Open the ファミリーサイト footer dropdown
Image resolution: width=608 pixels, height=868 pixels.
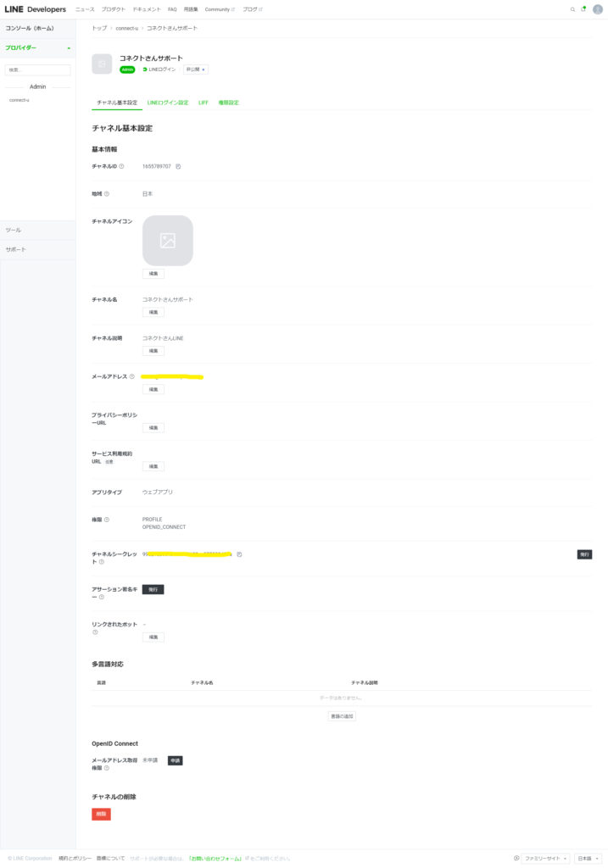tap(545, 858)
